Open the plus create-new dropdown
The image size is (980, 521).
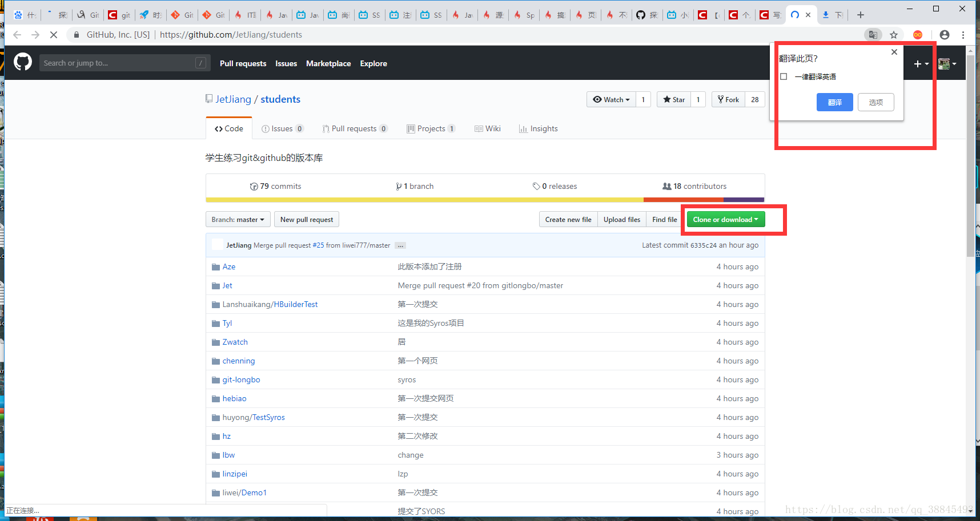(x=921, y=63)
